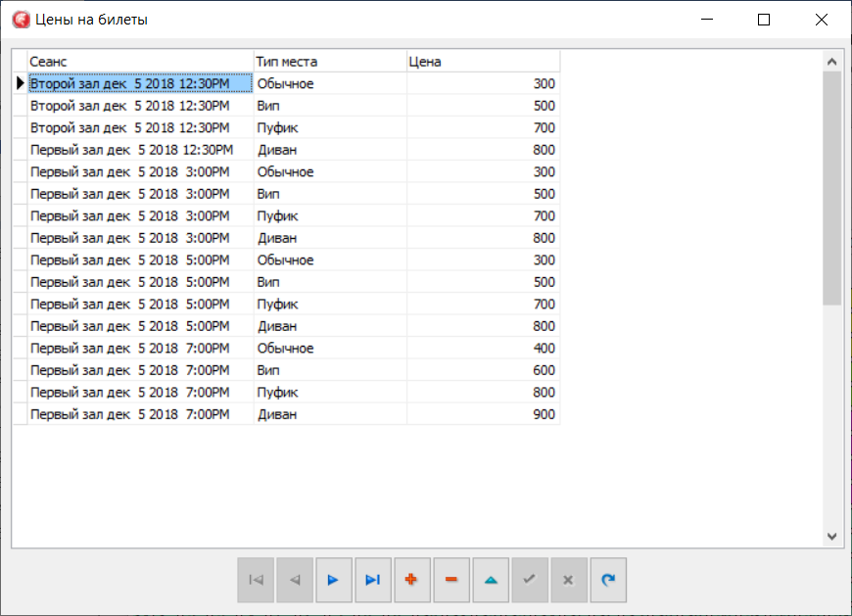Click the Цена column header
The height and width of the screenshot is (616, 852).
click(483, 62)
